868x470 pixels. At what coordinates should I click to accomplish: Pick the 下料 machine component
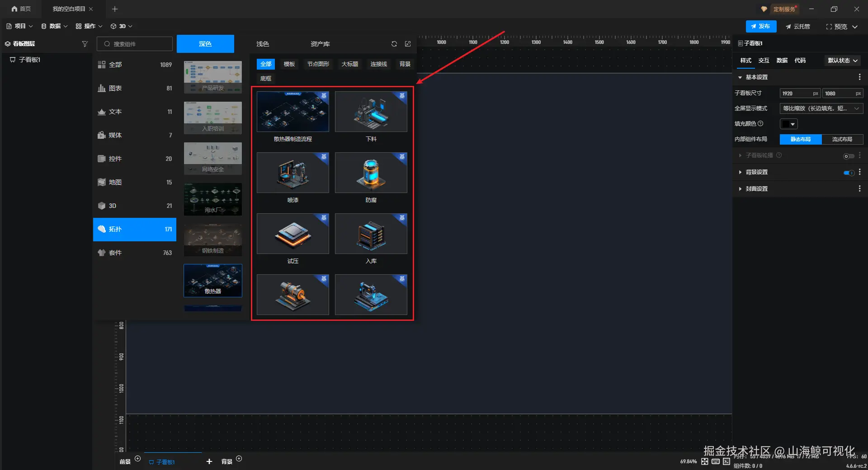tap(371, 112)
